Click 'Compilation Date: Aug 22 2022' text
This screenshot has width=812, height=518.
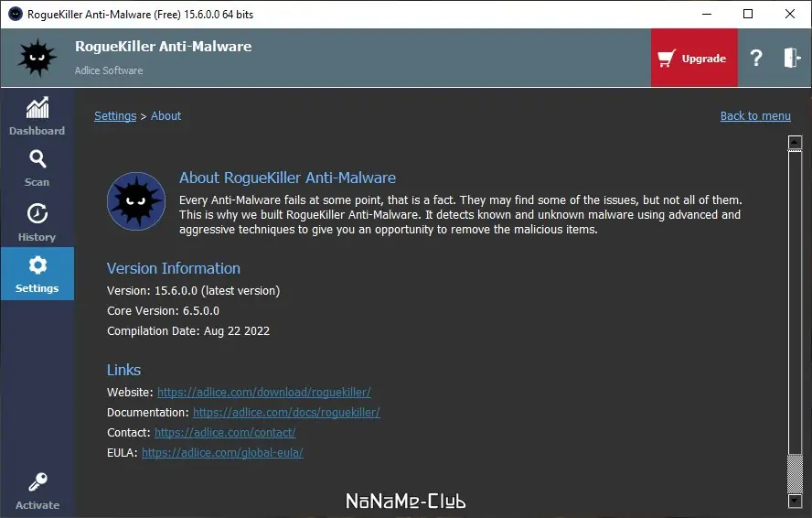pyautogui.click(x=188, y=330)
